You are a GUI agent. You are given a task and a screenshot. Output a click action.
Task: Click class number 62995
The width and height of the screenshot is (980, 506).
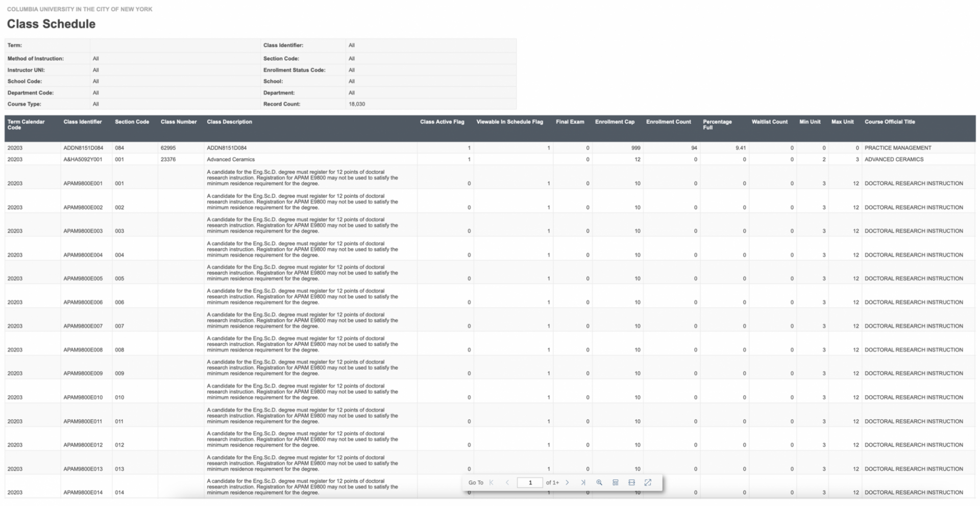[168, 148]
